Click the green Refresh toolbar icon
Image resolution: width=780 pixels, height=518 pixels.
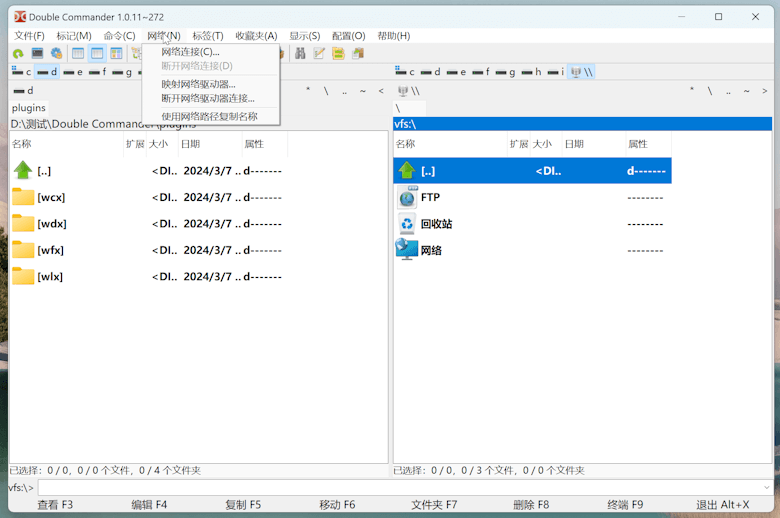pos(18,53)
